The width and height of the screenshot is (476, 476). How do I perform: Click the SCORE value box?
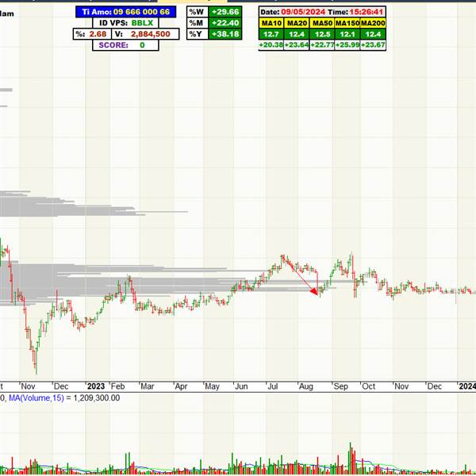tap(125, 45)
